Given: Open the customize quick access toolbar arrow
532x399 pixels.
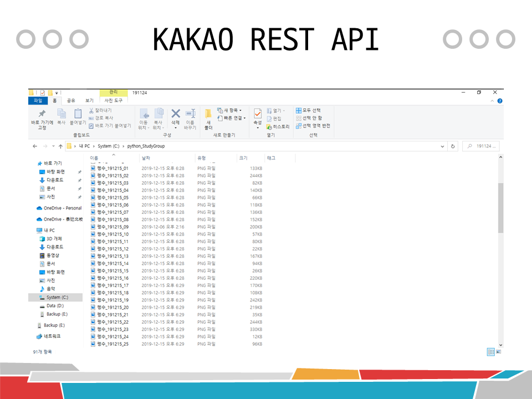Looking at the screenshot, I should pyautogui.click(x=57, y=93).
